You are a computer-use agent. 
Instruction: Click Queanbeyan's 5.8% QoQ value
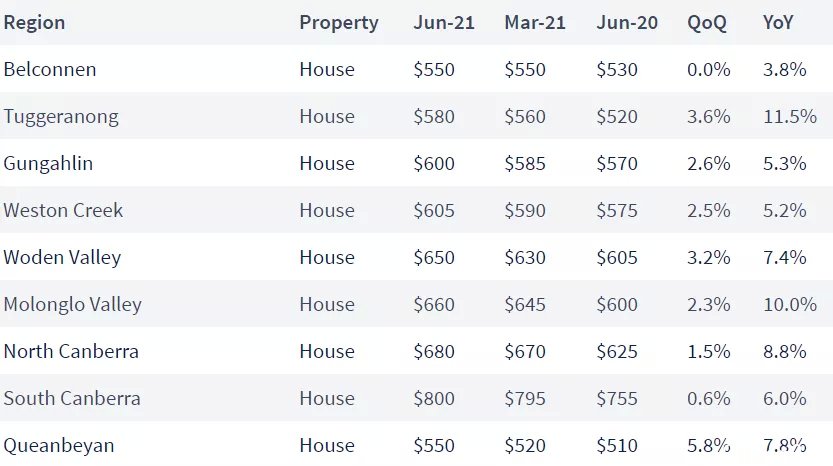pyautogui.click(x=709, y=445)
